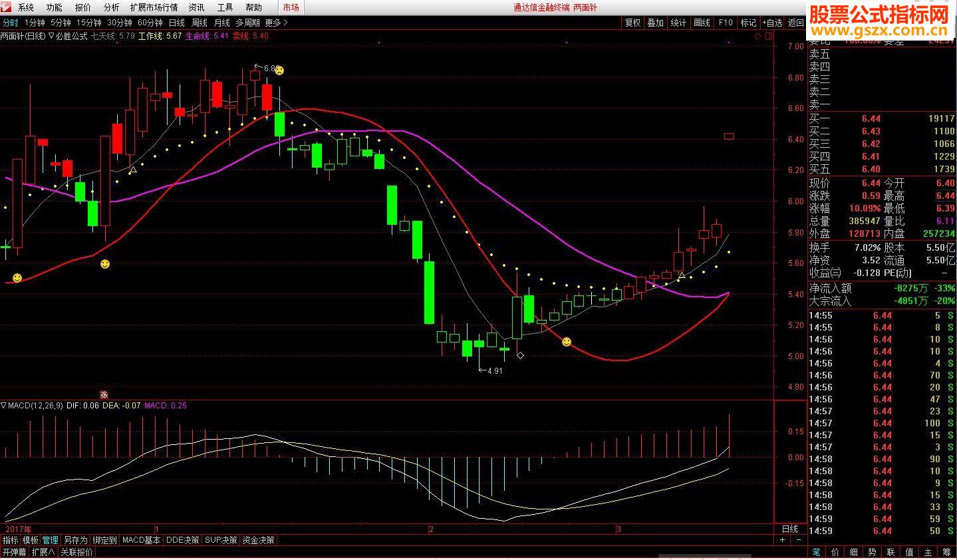957x560 pixels.
Task: Switch to the 15分钟 period
Action: pos(89,23)
